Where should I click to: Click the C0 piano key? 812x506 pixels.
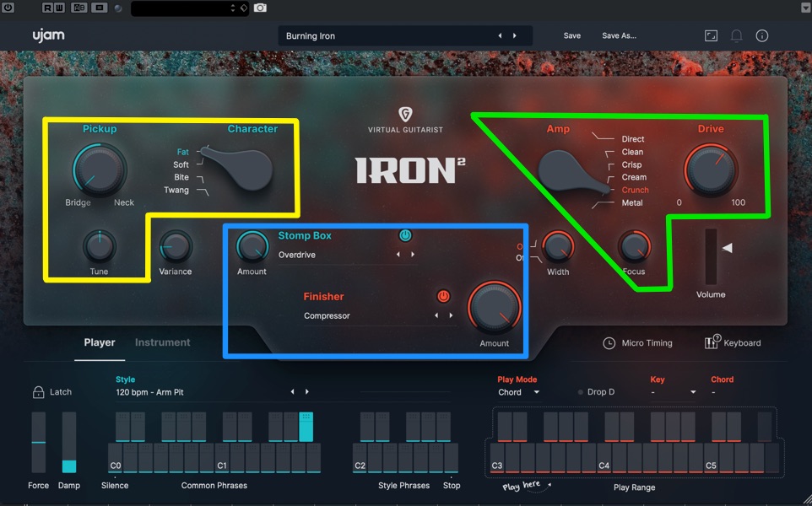click(116, 459)
